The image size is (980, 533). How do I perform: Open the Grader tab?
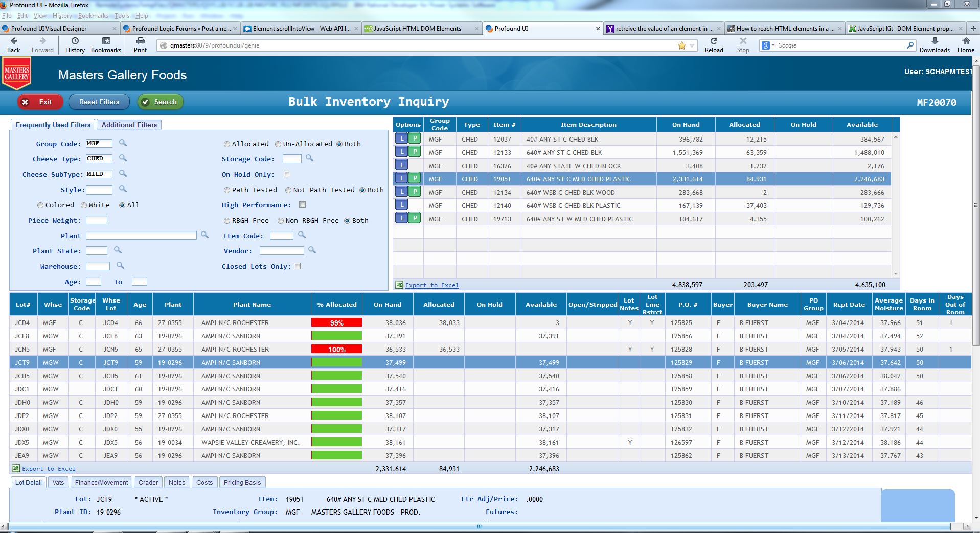148,482
